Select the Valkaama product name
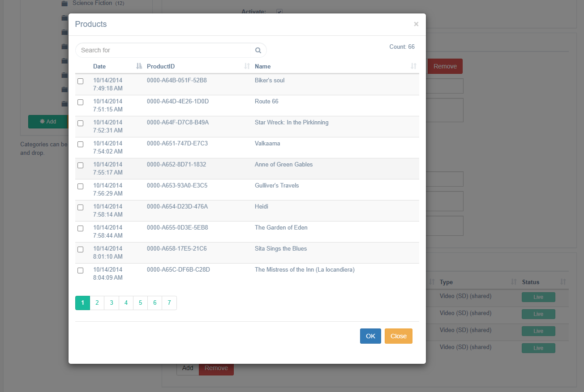Screen dimensions: 584x392 point(267,144)
